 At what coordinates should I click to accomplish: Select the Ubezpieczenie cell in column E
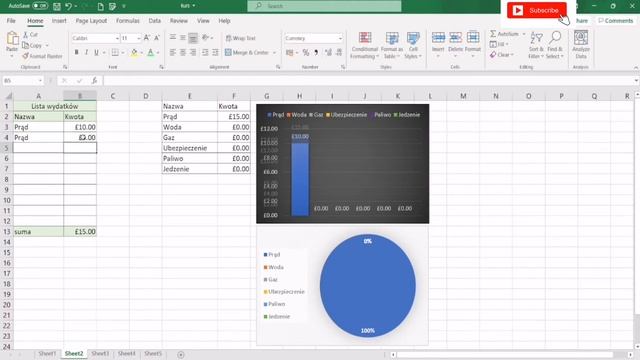tap(189, 148)
